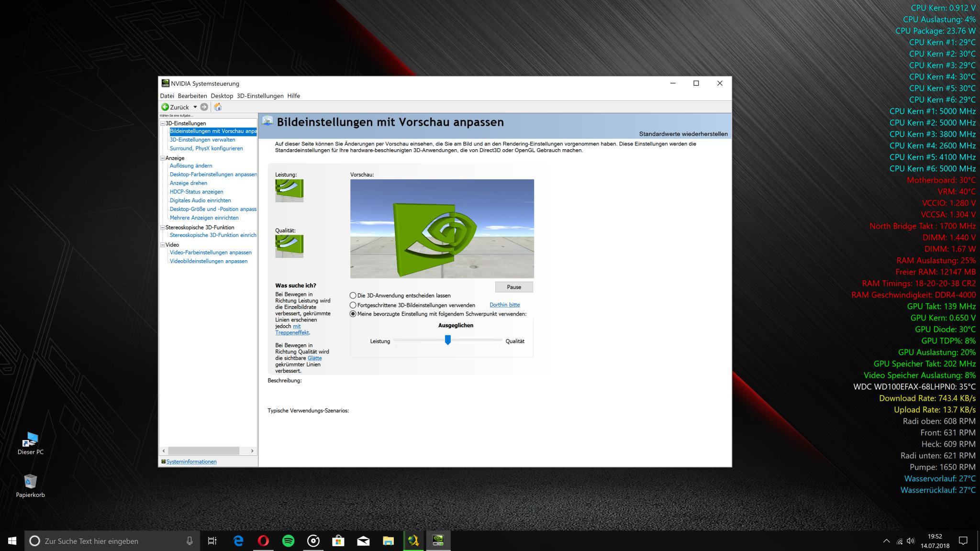Image resolution: width=980 pixels, height=551 pixels.
Task: Click 'Standardwerte wiederherstellen' link
Action: [683, 134]
